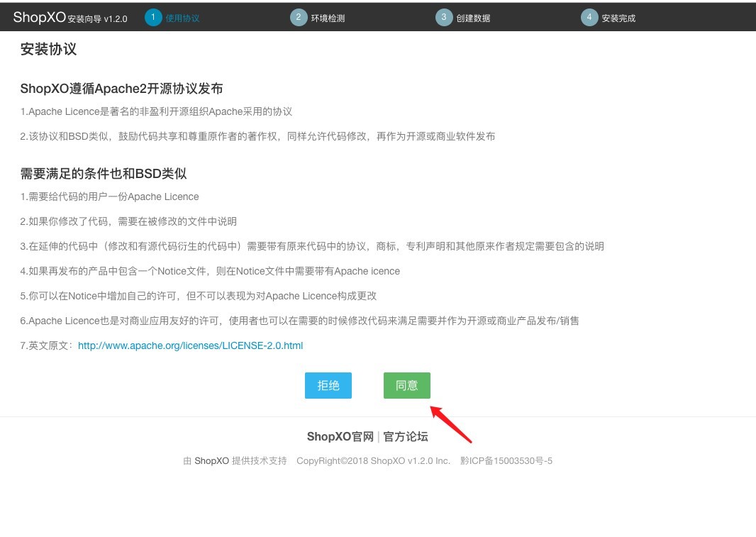
Task: Click the blue 拒绝 reject button
Action: point(328,385)
